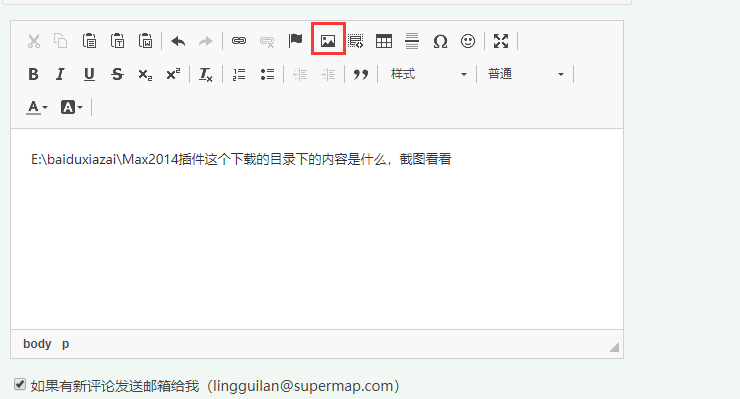Viewport: 740px width, 399px height.
Task: Insert a horizontal line
Action: [x=412, y=41]
